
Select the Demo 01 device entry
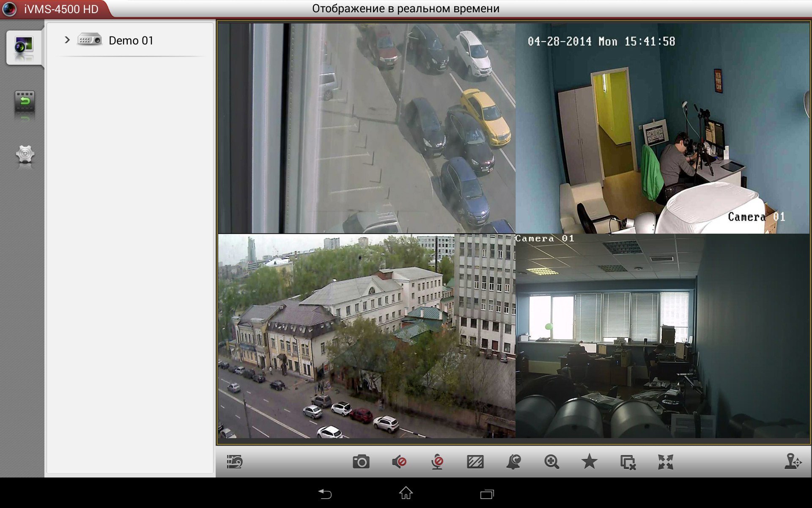pyautogui.click(x=130, y=40)
